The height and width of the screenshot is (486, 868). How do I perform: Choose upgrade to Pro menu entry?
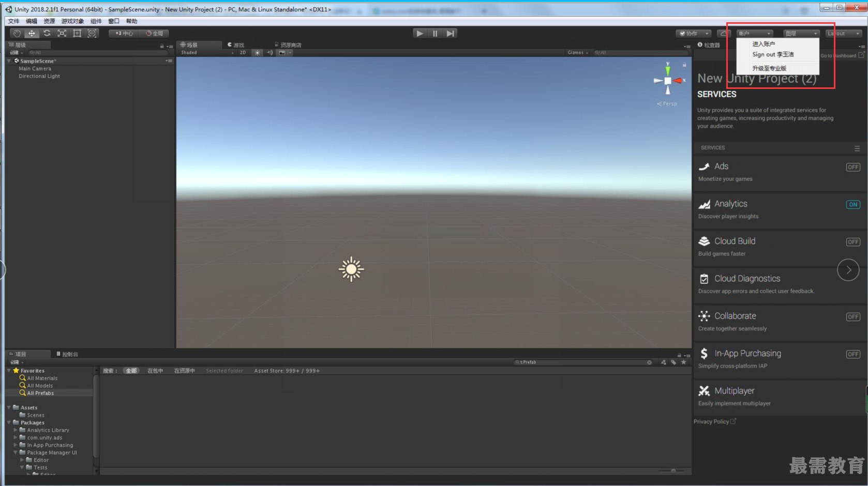[x=769, y=68]
